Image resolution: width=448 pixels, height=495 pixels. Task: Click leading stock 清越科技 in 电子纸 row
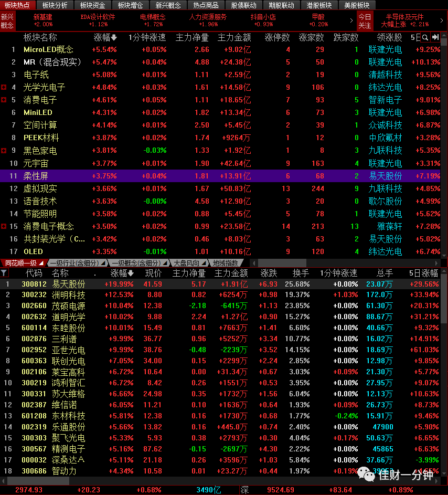[x=385, y=75]
